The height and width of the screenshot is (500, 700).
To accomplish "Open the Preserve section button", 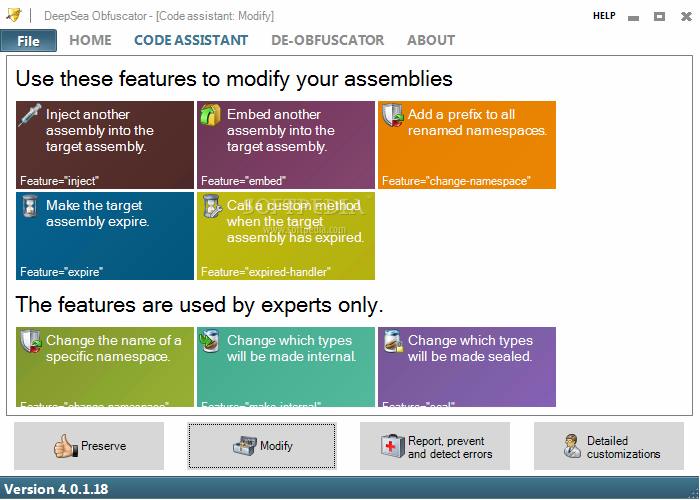I will [89, 446].
